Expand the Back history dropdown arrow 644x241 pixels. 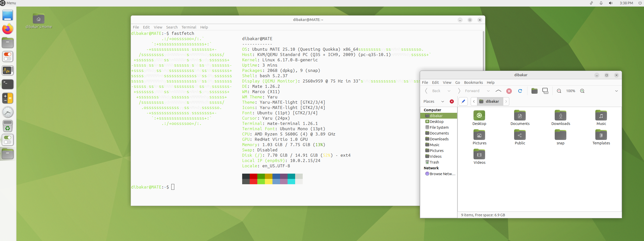coord(449,91)
